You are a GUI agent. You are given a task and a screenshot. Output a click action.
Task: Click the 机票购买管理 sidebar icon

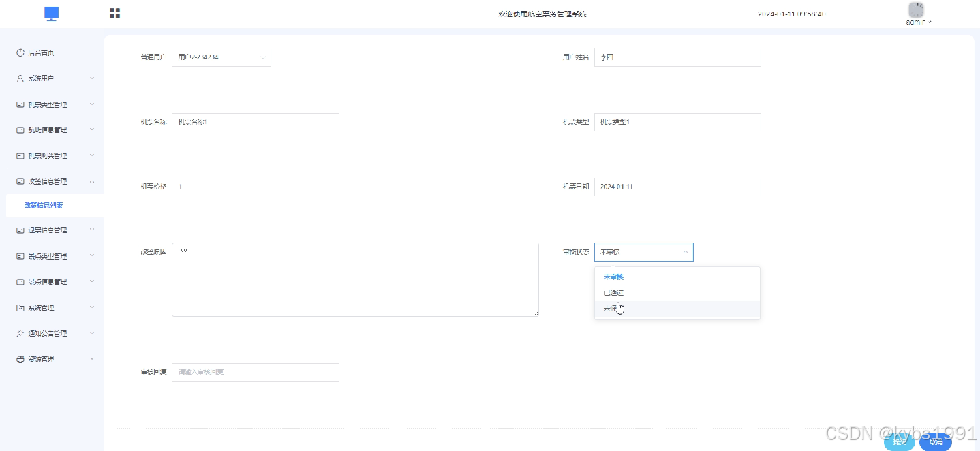coord(20,155)
